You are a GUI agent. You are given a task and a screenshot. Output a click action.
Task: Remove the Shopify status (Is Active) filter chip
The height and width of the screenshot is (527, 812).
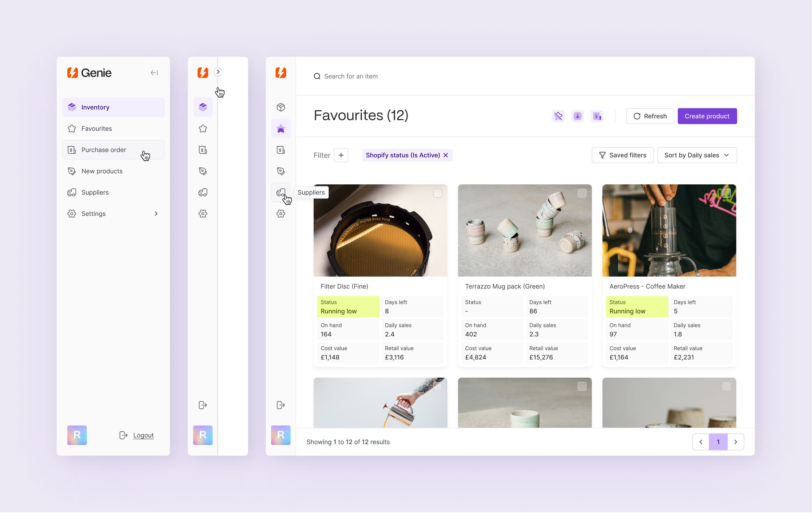446,155
